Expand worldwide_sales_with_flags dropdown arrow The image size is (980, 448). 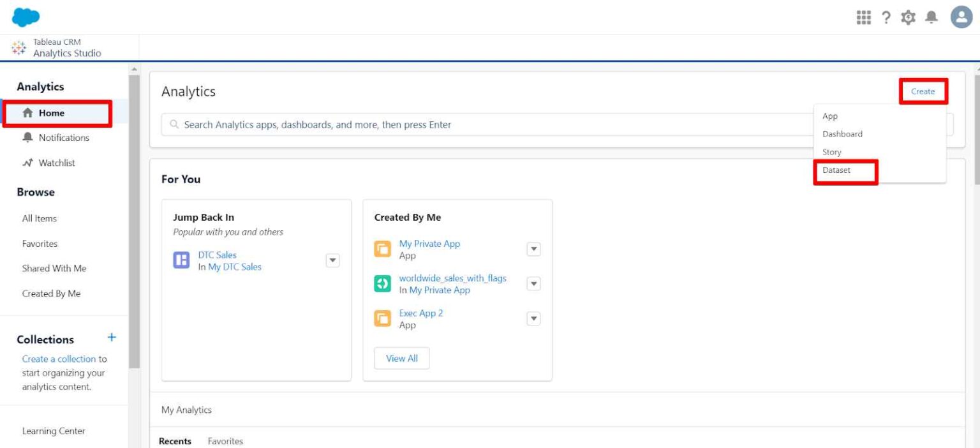pyautogui.click(x=534, y=284)
